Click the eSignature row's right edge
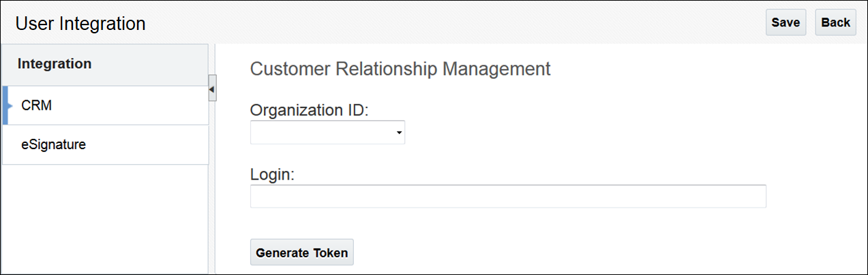 click(198, 144)
